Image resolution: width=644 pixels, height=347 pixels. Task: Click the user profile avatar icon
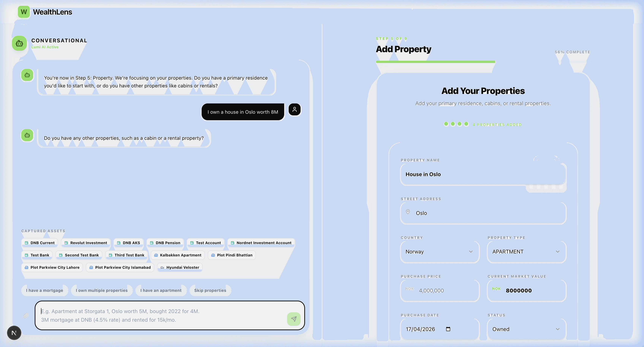(x=294, y=110)
